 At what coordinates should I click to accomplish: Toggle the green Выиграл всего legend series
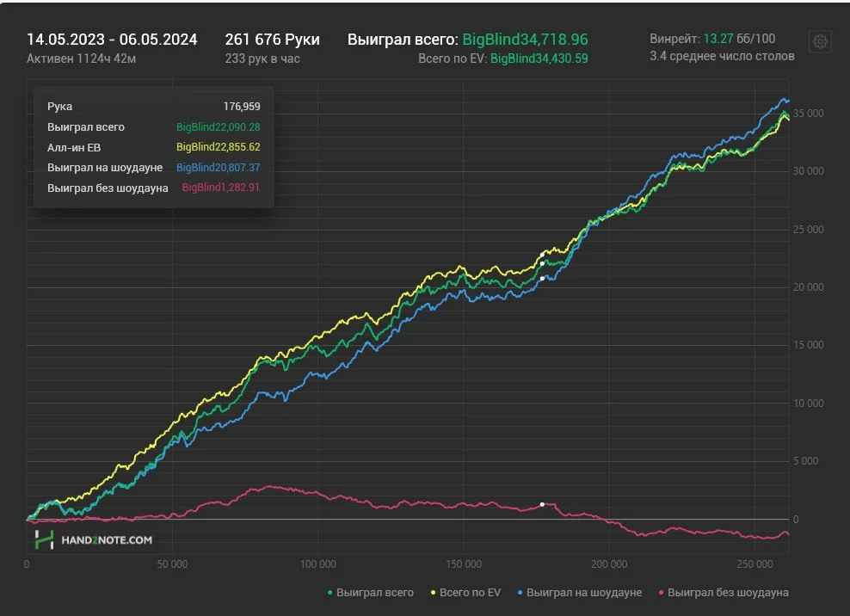coord(370,593)
